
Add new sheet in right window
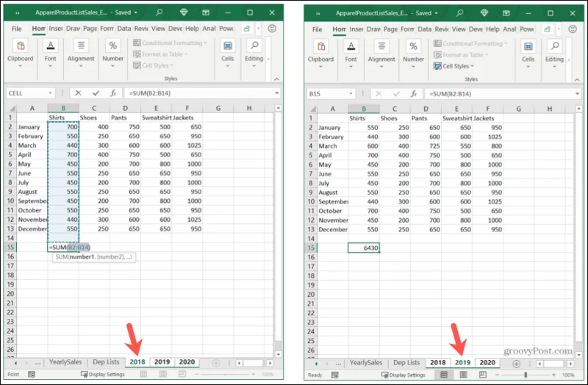(x=517, y=364)
